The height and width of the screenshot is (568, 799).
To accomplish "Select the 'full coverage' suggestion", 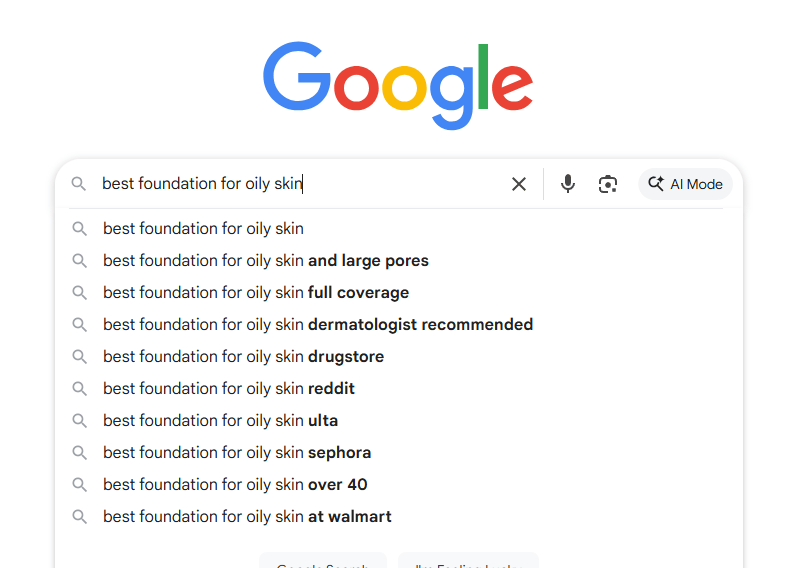I will 255,292.
